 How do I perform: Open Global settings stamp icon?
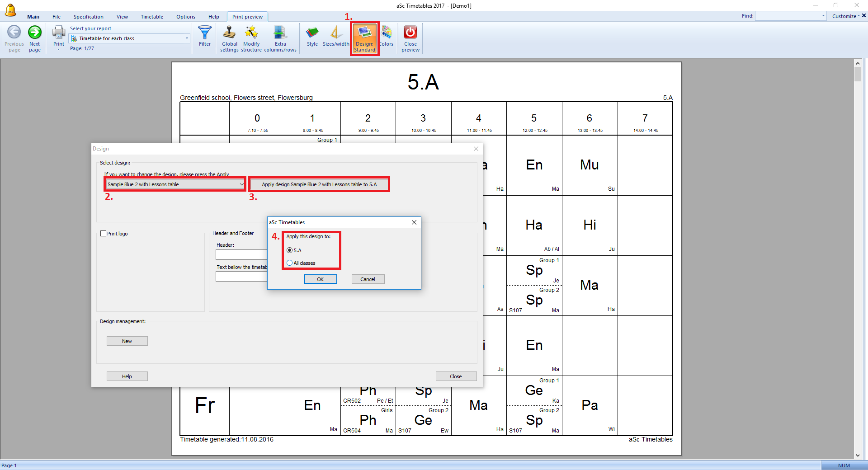point(229,33)
